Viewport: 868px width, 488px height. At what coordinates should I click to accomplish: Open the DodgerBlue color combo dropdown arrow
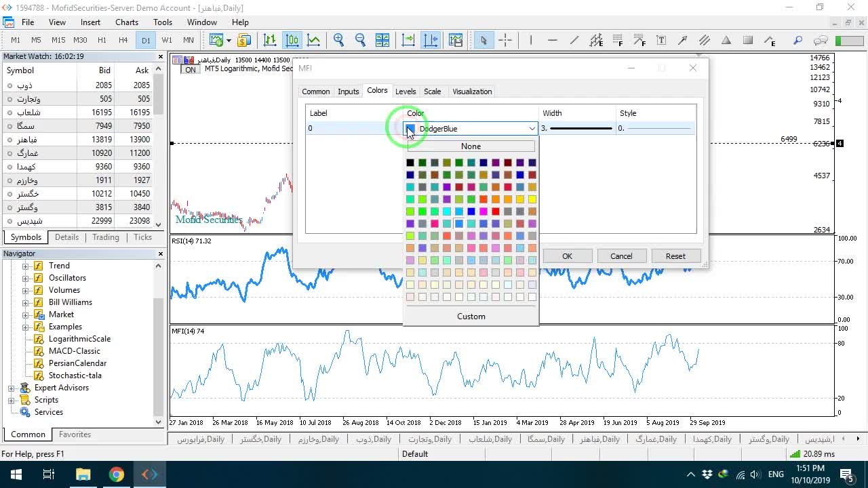pyautogui.click(x=532, y=129)
